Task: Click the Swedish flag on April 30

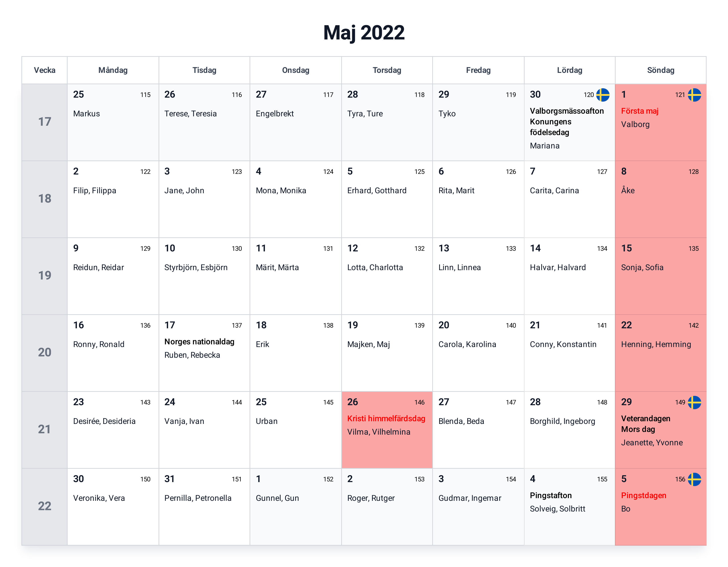Action: tap(603, 95)
